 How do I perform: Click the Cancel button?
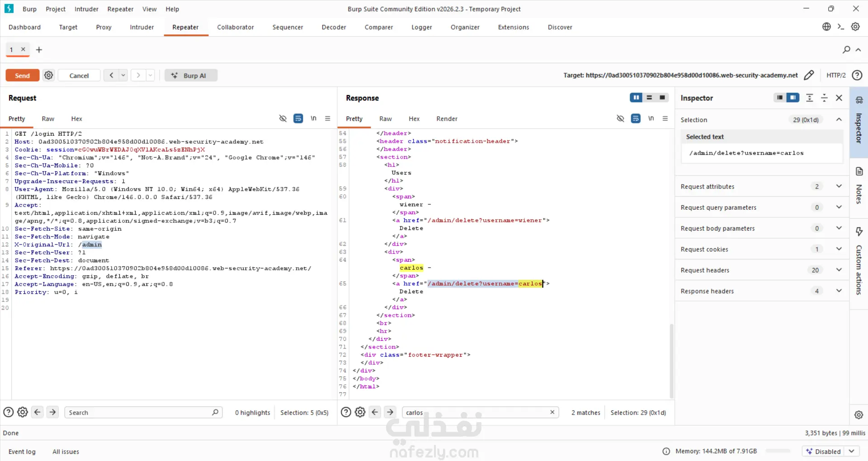pyautogui.click(x=79, y=75)
